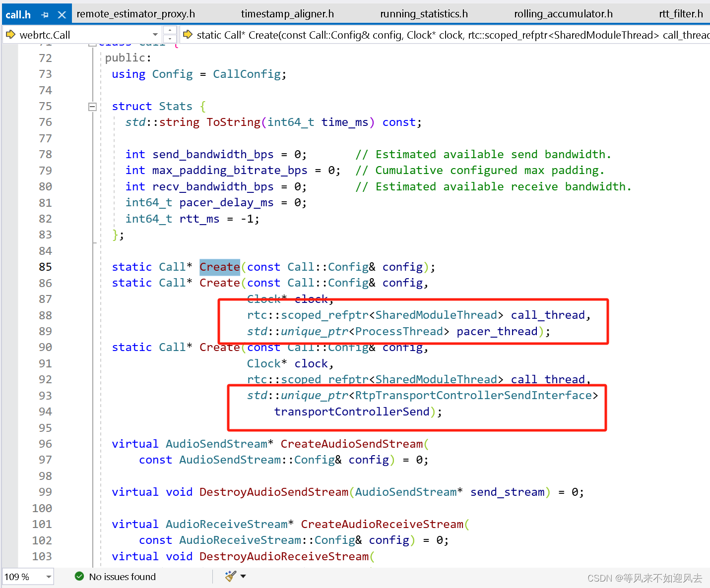Open running_statistics.h tab

tap(424, 14)
